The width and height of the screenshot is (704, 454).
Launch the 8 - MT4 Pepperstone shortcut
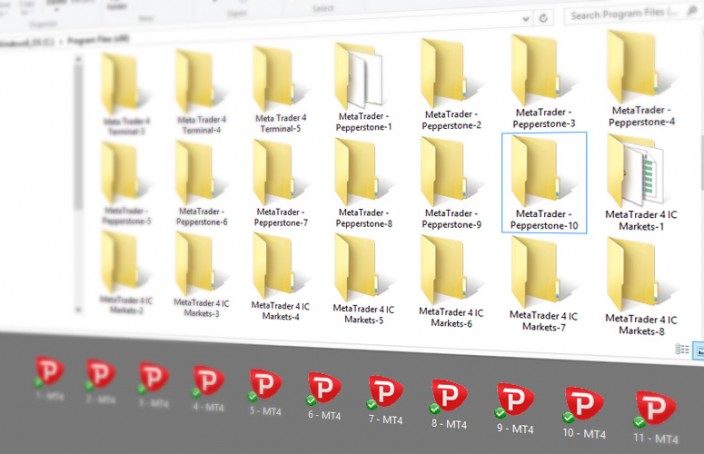[449, 405]
